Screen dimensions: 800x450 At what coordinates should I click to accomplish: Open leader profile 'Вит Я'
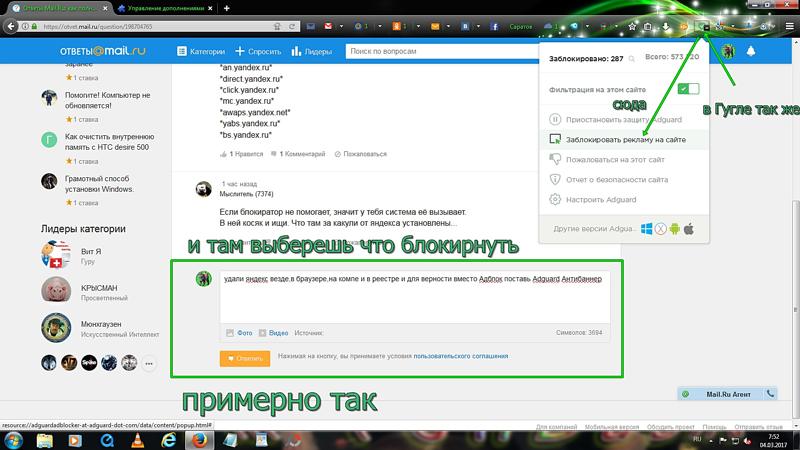pyautogui.click(x=91, y=251)
